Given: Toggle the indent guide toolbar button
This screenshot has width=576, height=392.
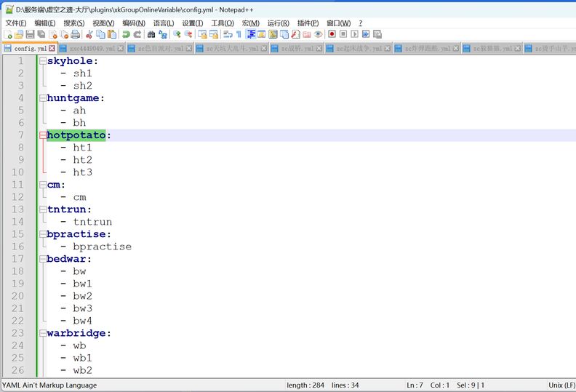Looking at the screenshot, I should coord(251,34).
